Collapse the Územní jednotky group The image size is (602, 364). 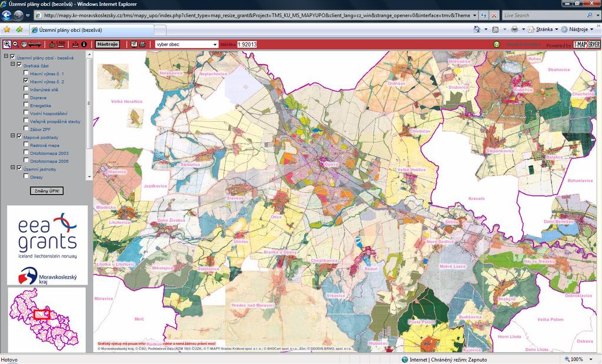(x=12, y=168)
